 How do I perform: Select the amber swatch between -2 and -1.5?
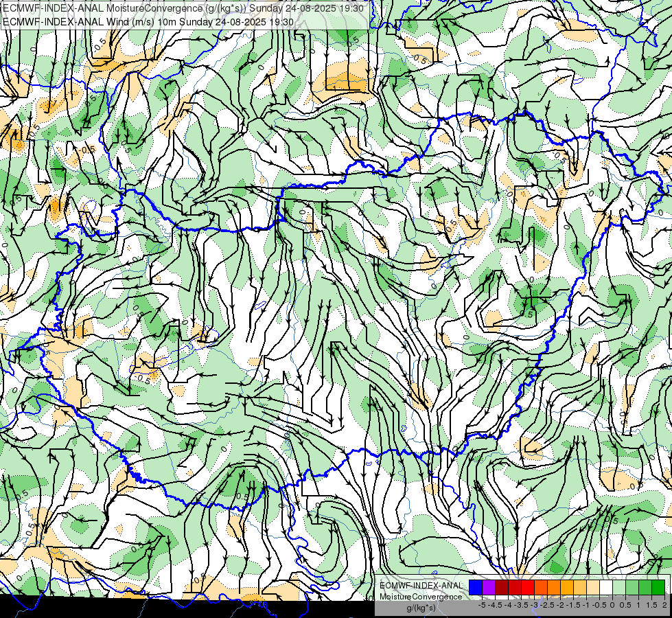(567, 588)
